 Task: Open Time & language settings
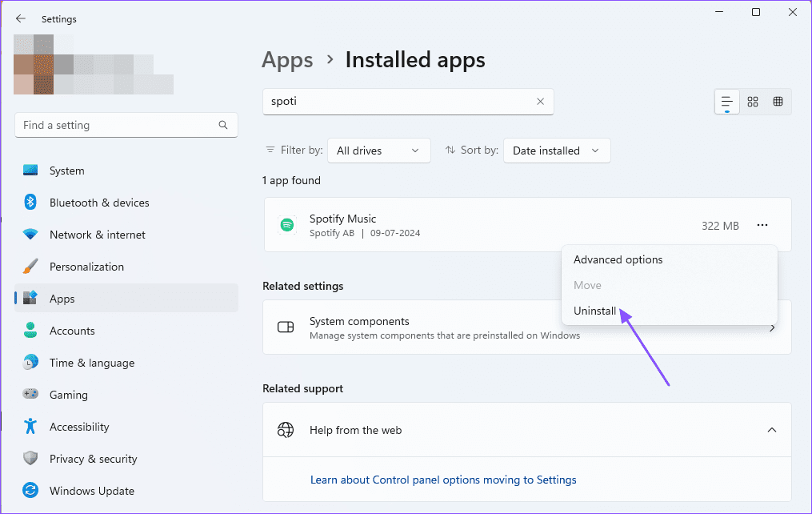(126, 363)
